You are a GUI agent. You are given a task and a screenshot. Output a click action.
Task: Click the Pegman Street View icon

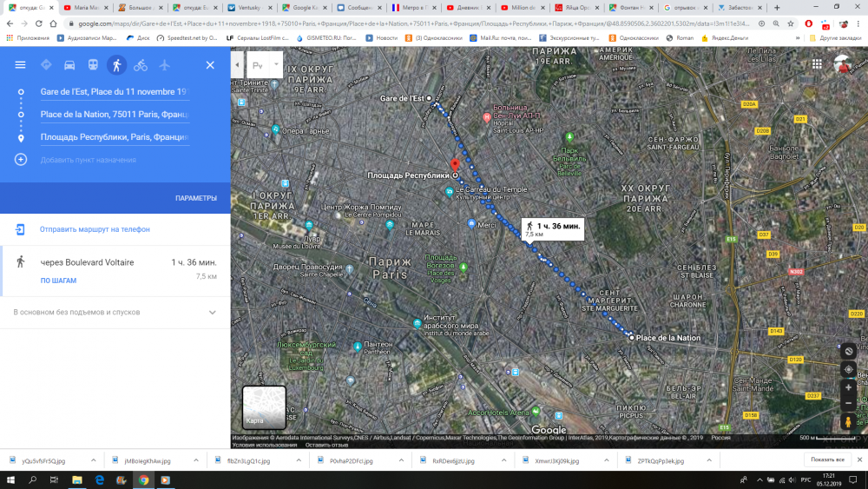(848, 422)
